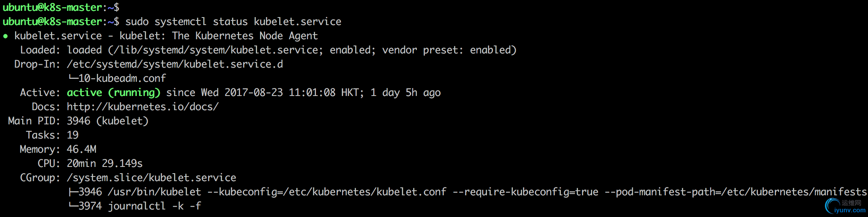The height and width of the screenshot is (217, 868).
Task: Click the first empty ubuntu@k8s-master prompt
Action: [61, 8]
